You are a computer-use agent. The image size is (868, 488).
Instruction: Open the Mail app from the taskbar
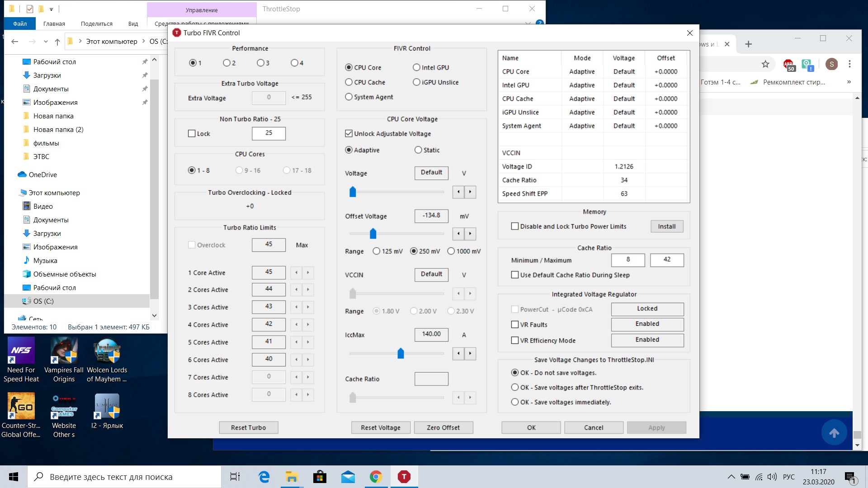pos(348,477)
